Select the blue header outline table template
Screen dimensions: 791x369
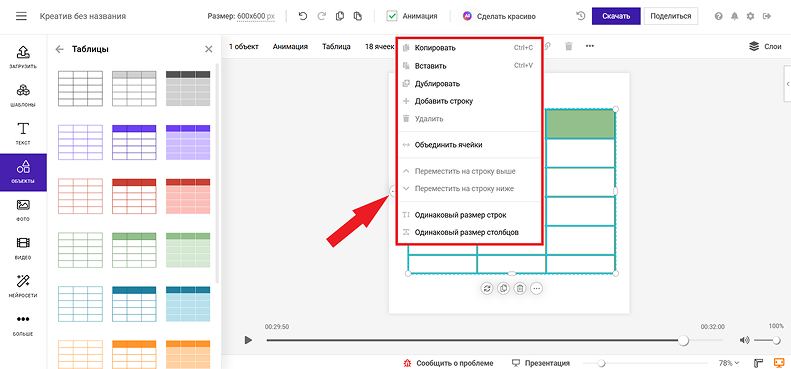pos(134,304)
